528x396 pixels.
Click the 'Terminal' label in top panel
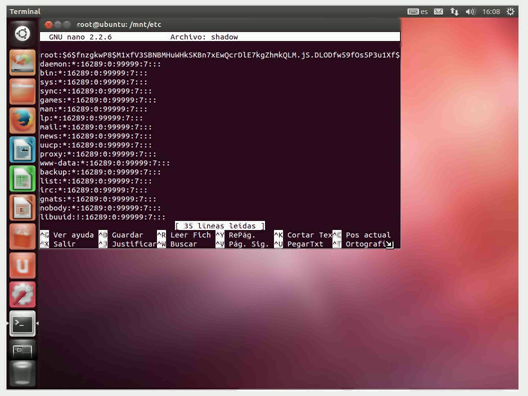[x=25, y=12]
